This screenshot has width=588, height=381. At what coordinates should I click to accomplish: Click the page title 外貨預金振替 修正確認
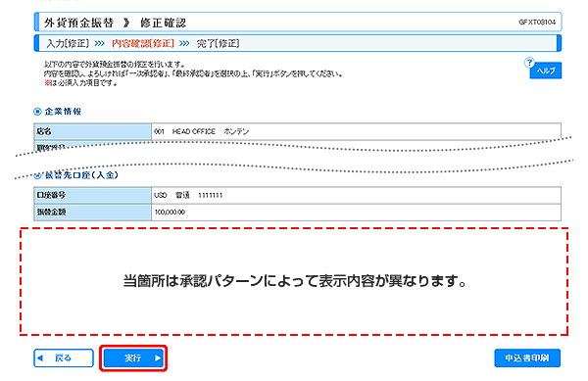point(115,23)
